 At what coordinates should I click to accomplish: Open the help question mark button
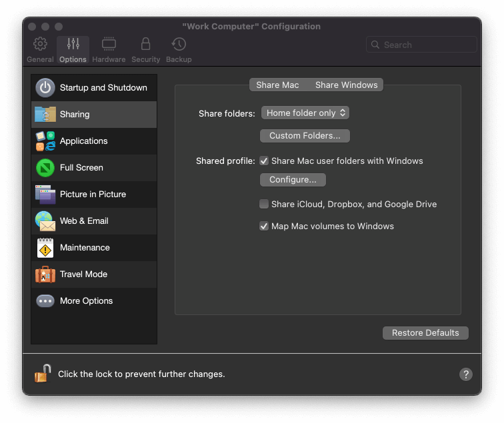[466, 374]
